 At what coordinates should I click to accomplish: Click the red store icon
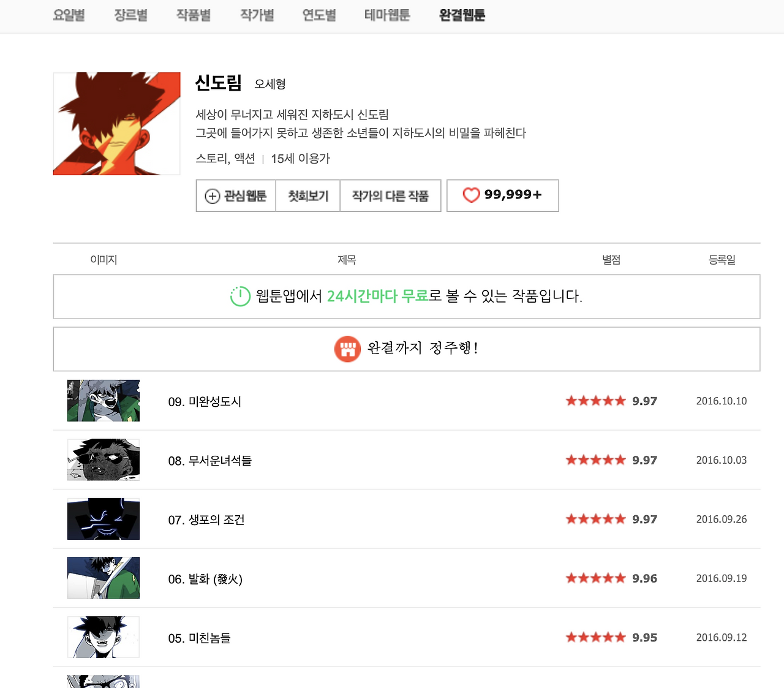pos(347,349)
